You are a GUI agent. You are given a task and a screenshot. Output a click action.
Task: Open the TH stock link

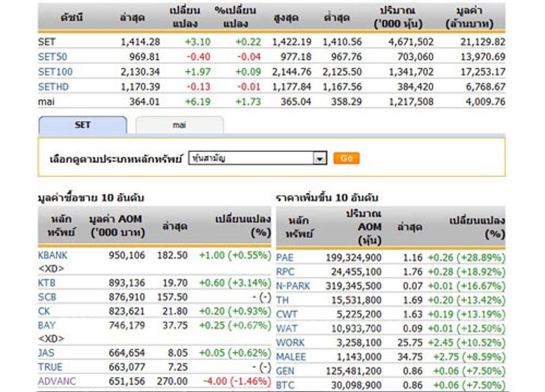(x=282, y=300)
